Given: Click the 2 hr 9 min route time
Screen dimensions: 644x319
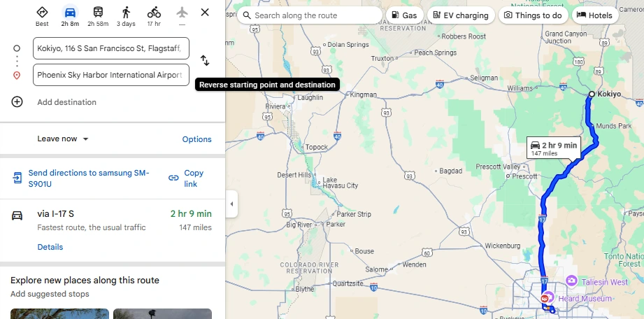Looking at the screenshot, I should (x=191, y=214).
